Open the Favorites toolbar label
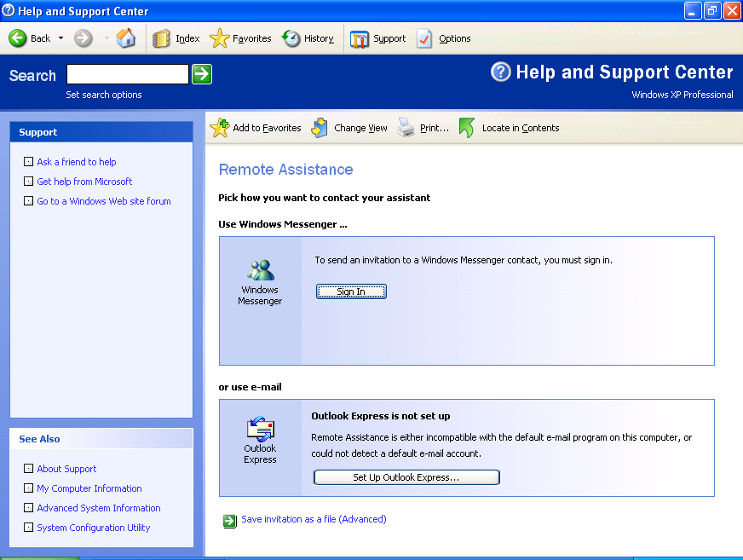Image resolution: width=743 pixels, height=560 pixels. click(251, 38)
